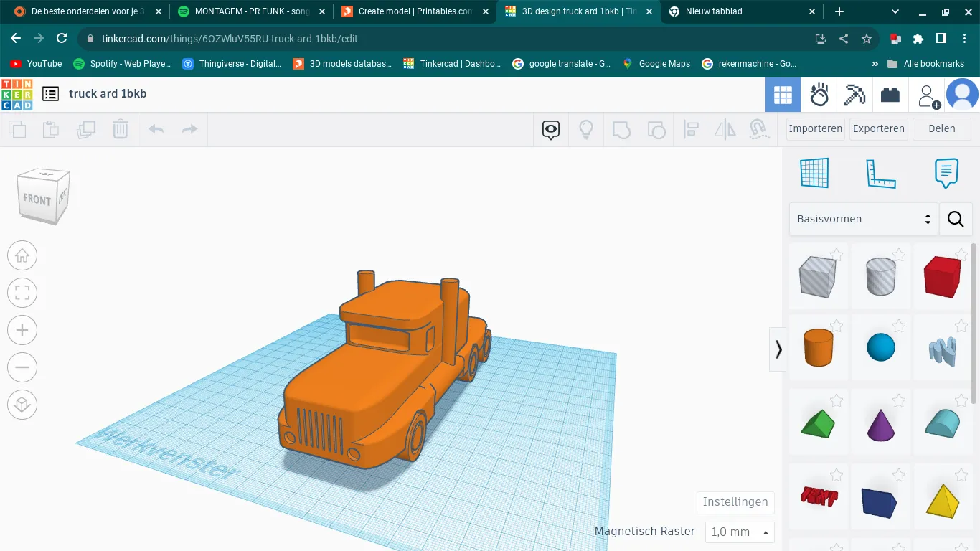Open the Magnetisch Raster 1,0 mm dropdown
The image size is (980, 551).
point(740,532)
